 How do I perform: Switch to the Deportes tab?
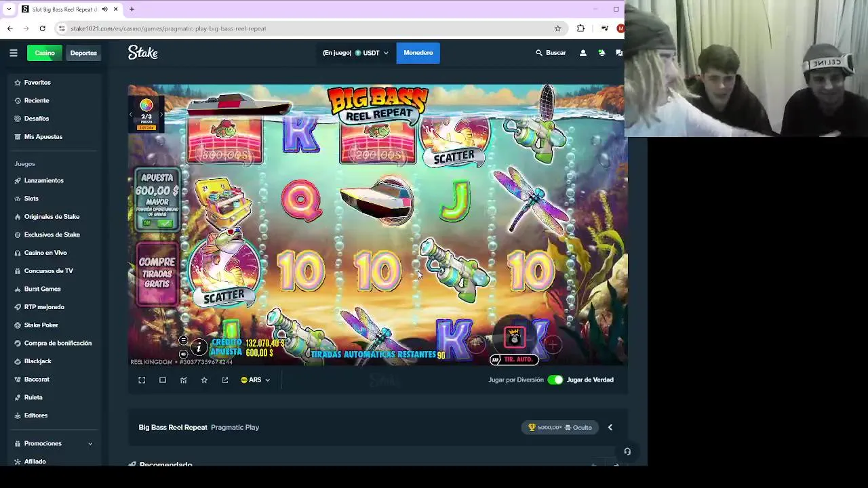(x=83, y=53)
